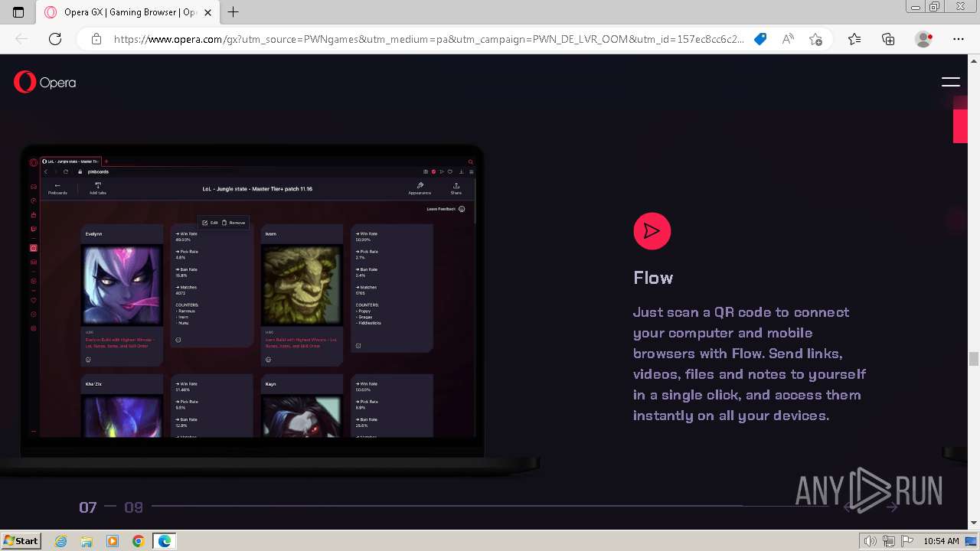The width and height of the screenshot is (980, 551).
Task: Click the red Flow paper-plane icon
Action: [652, 231]
